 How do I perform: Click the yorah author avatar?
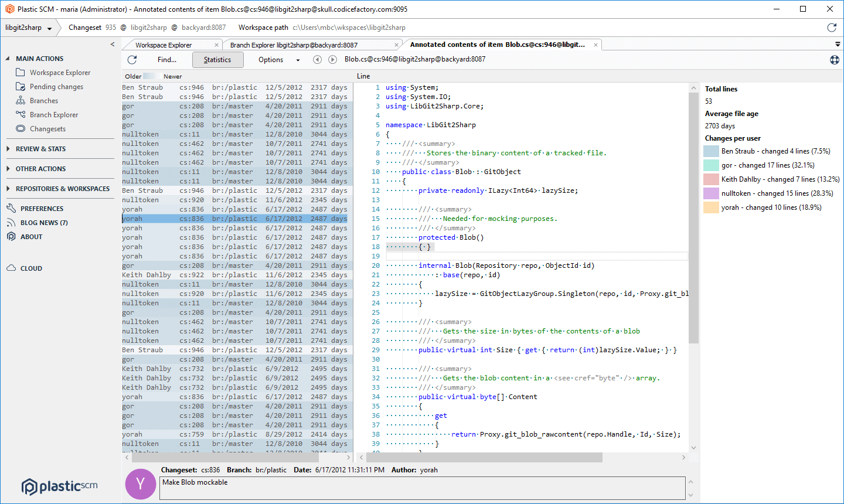pyautogui.click(x=141, y=484)
